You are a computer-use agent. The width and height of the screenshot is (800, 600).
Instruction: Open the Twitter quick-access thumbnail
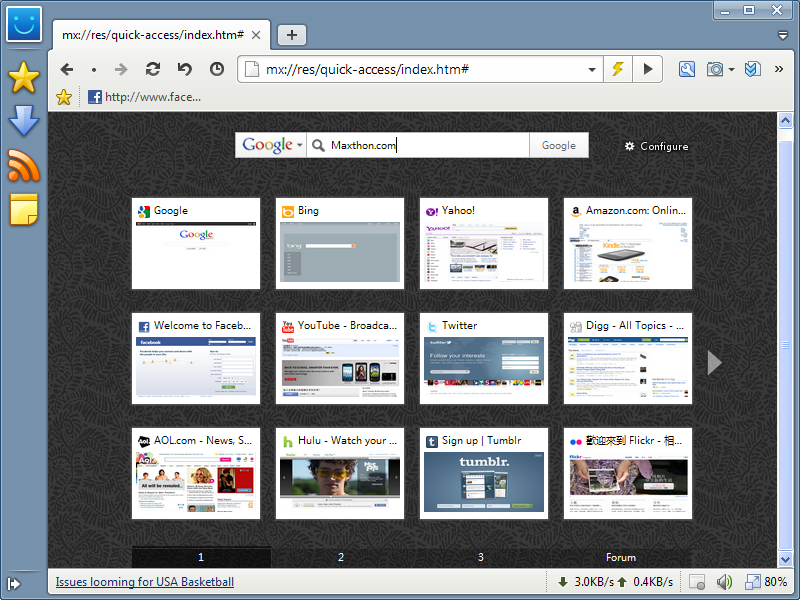484,358
